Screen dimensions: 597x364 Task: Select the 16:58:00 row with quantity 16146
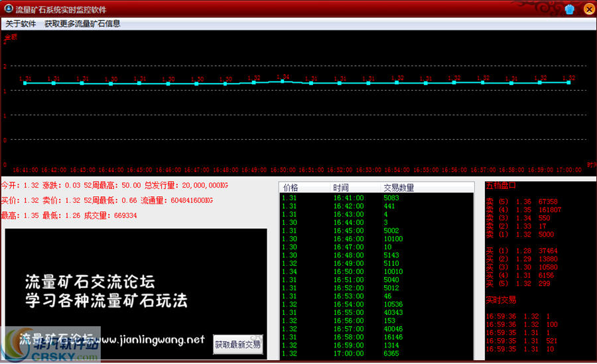[377, 337]
